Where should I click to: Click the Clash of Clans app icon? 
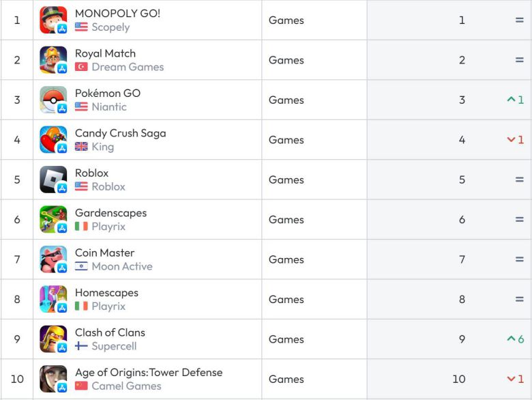pos(53,339)
